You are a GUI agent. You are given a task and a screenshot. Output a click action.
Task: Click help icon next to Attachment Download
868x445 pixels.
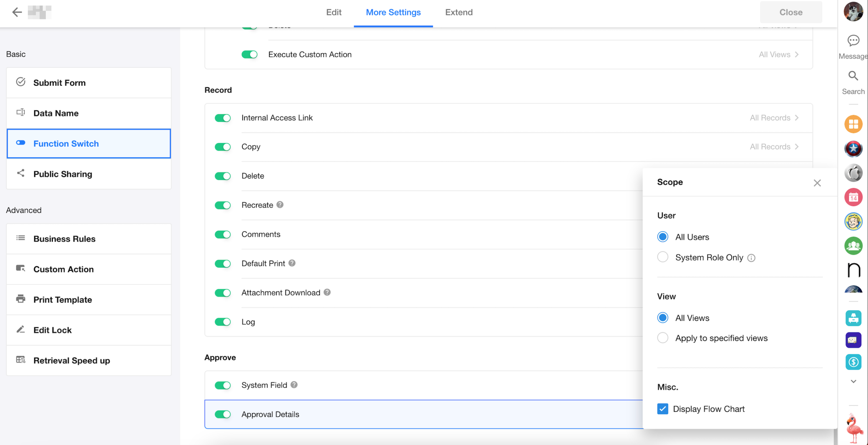tap(327, 292)
